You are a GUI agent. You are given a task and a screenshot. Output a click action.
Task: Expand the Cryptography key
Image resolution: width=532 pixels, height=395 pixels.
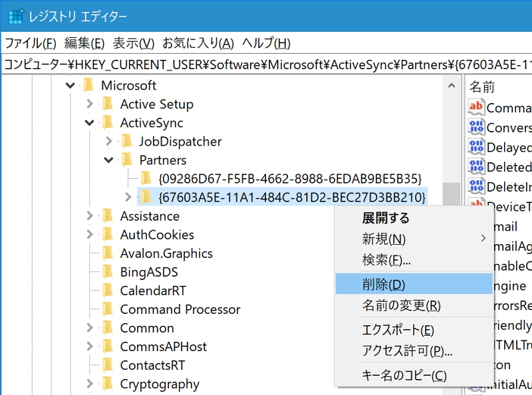tap(90, 384)
